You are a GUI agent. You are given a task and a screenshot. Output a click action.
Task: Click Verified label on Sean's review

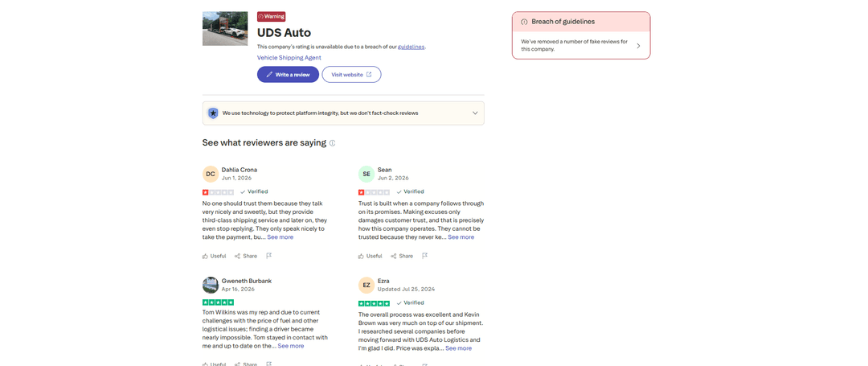tap(410, 191)
